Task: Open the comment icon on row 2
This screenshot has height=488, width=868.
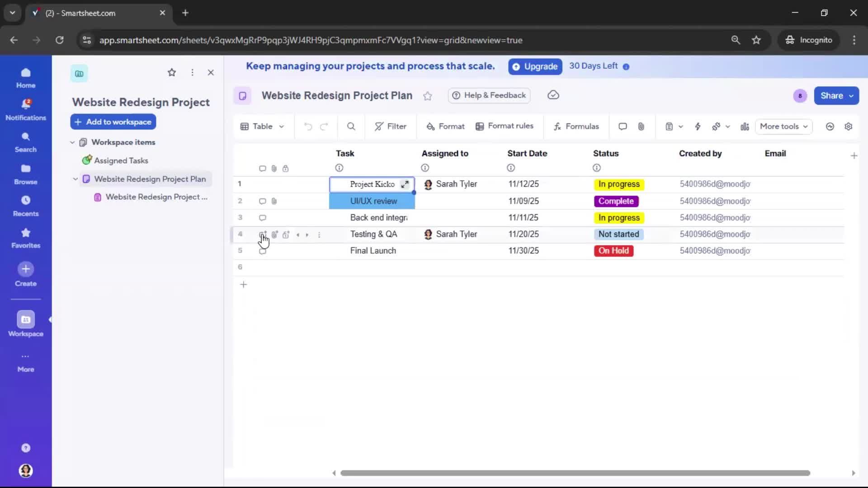Action: tap(263, 201)
